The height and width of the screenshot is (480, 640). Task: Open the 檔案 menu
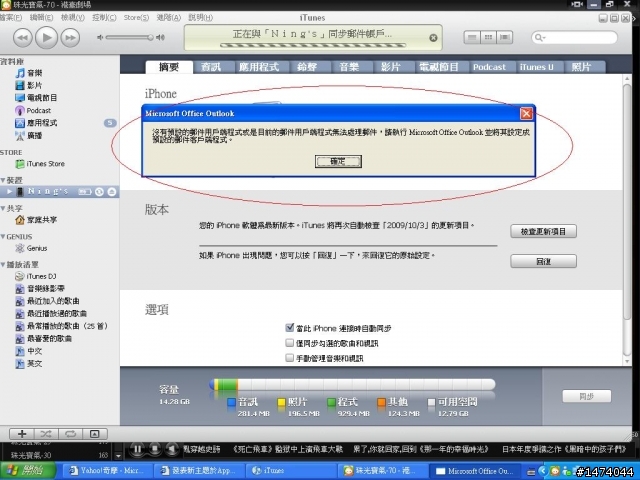coord(11,18)
